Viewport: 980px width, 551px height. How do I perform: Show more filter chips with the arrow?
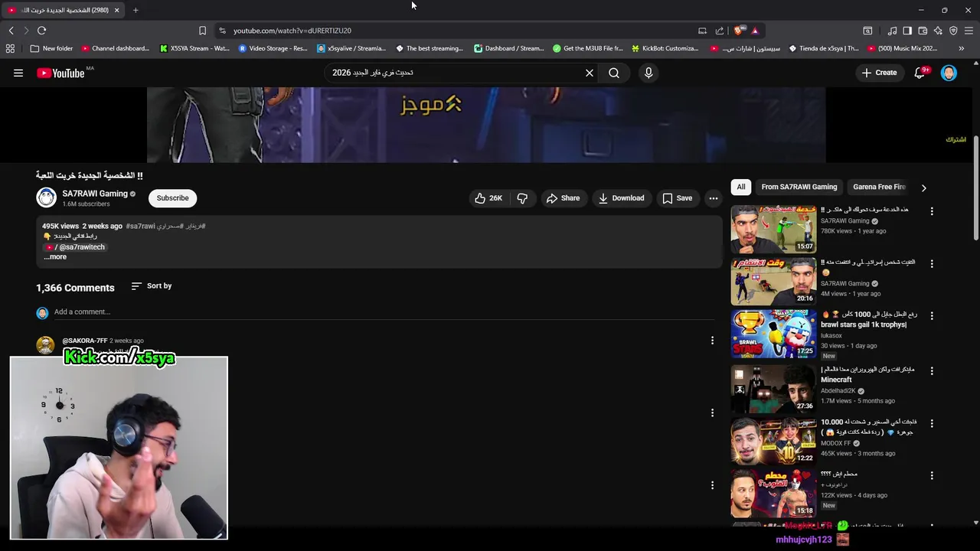(923, 187)
